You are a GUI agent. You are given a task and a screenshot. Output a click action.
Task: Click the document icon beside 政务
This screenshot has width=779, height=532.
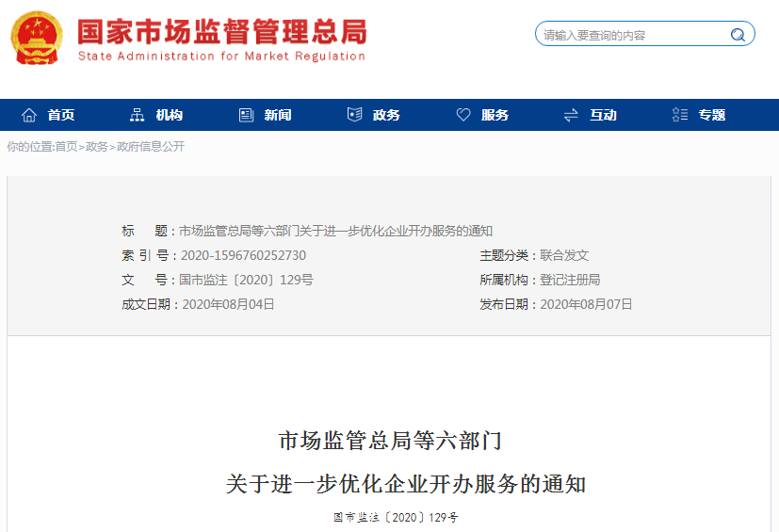(355, 115)
